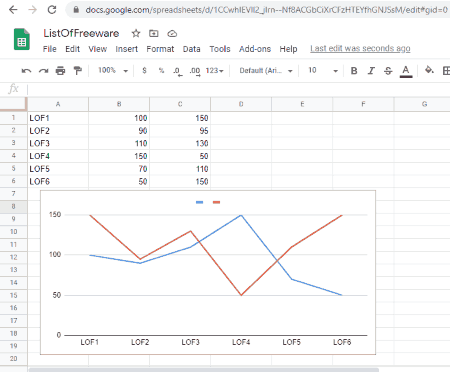Toggle bold formatting

(x=354, y=71)
